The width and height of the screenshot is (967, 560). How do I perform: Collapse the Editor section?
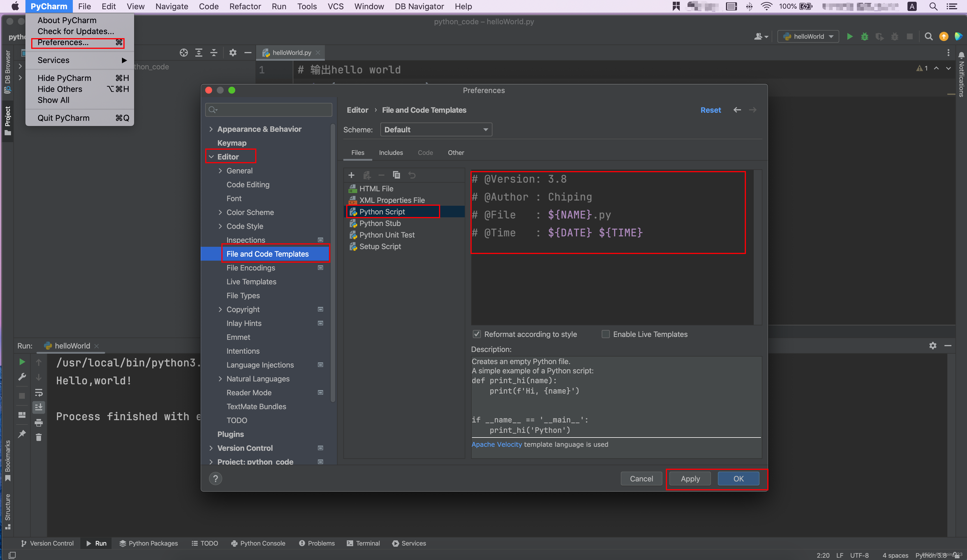211,157
